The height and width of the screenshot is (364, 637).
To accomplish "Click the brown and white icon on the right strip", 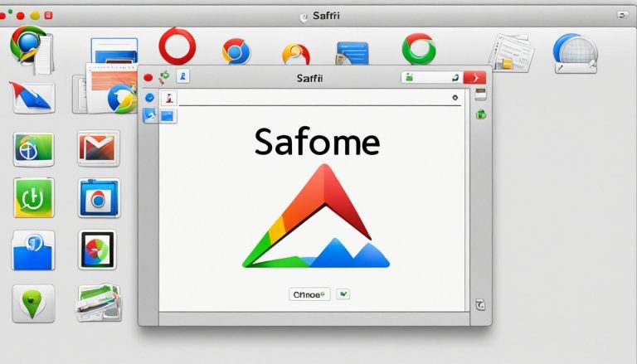I will point(480,94).
